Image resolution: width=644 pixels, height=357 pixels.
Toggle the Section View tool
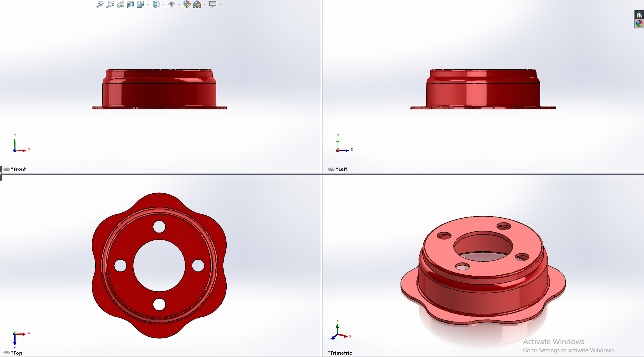point(130,4)
